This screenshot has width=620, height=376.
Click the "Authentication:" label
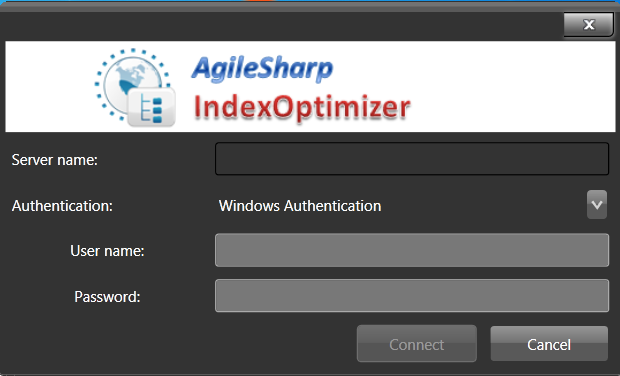[x=62, y=206]
